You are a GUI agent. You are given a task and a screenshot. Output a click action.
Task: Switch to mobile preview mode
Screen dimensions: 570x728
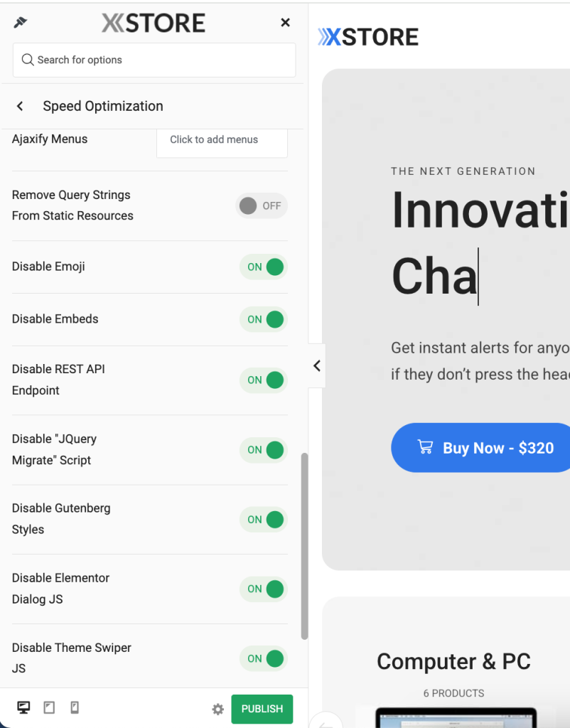[x=74, y=707]
